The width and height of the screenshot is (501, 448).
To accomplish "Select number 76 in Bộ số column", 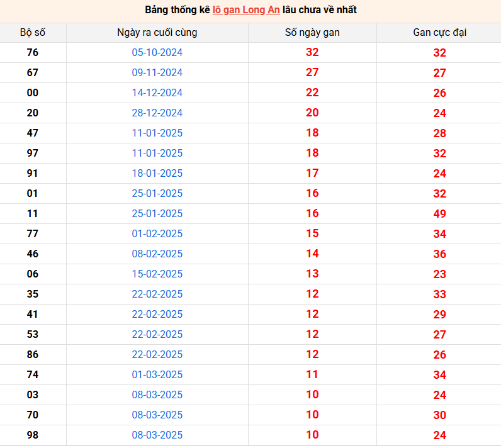I will coord(33,52).
